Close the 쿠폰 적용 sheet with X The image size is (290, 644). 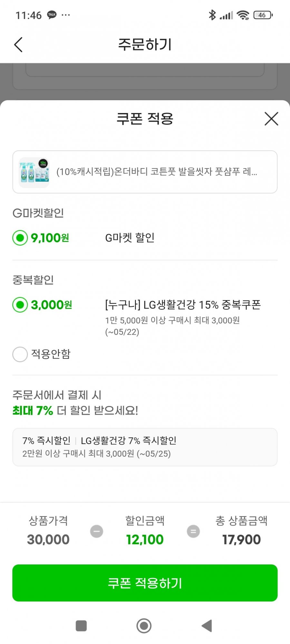coord(271,119)
